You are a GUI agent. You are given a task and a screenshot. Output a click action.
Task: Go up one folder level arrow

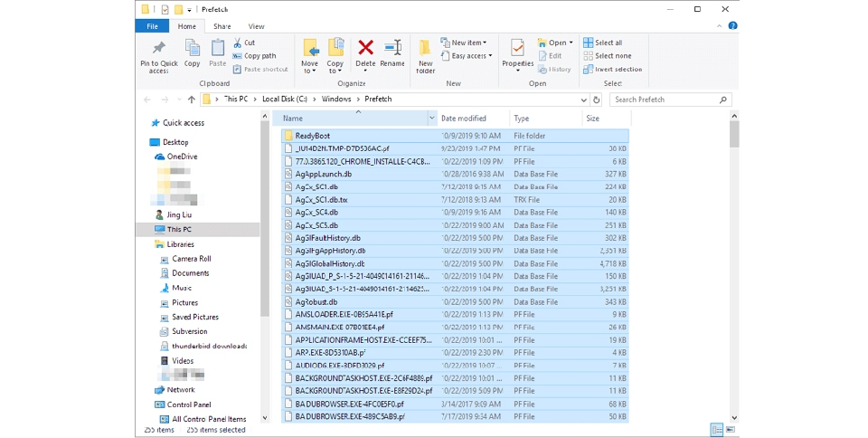click(191, 100)
